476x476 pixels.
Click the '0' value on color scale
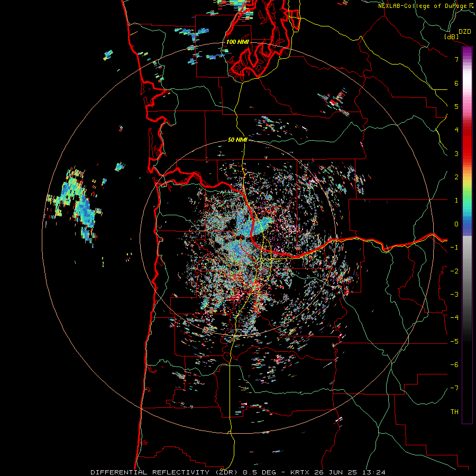[x=456, y=224]
